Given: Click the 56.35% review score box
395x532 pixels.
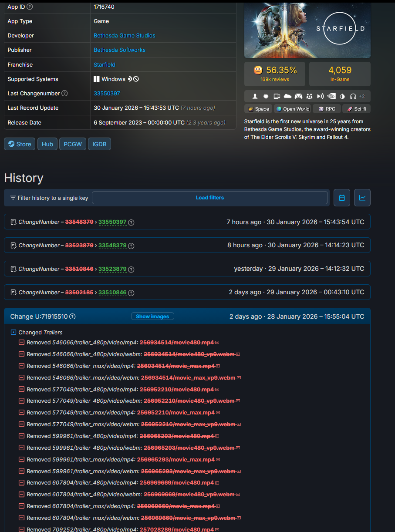Looking at the screenshot, I should [x=275, y=74].
